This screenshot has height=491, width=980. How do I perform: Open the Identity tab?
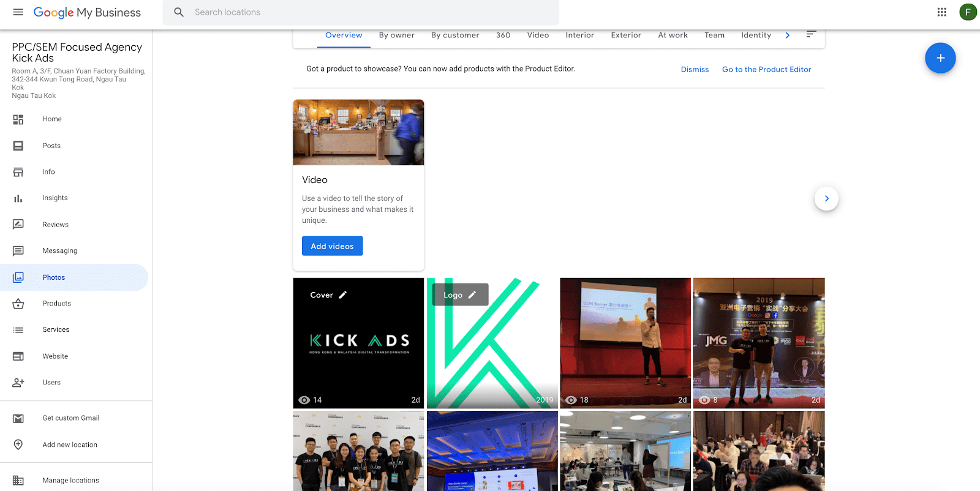[x=756, y=36]
